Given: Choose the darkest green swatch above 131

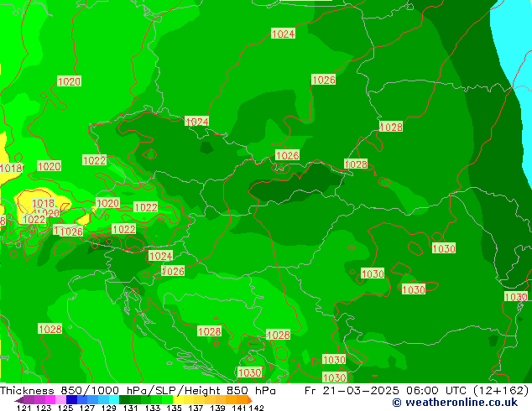Looking at the screenshot, I should coord(124,400).
